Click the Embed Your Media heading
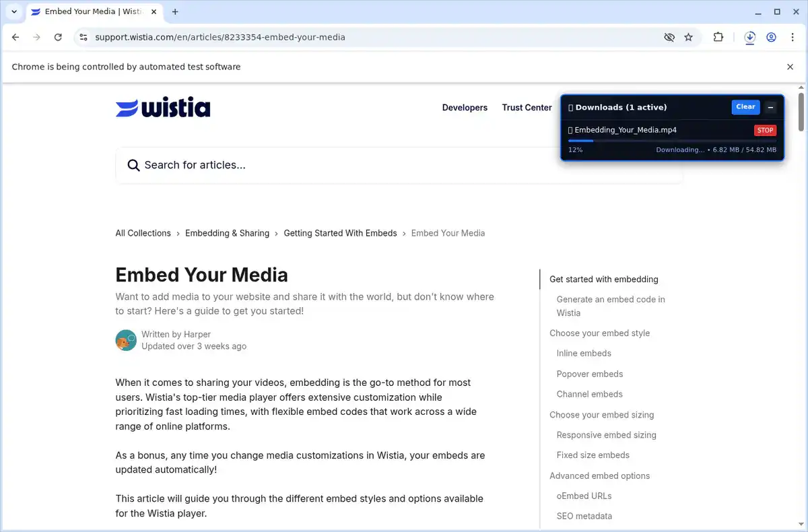The width and height of the screenshot is (808, 532). tap(201, 275)
